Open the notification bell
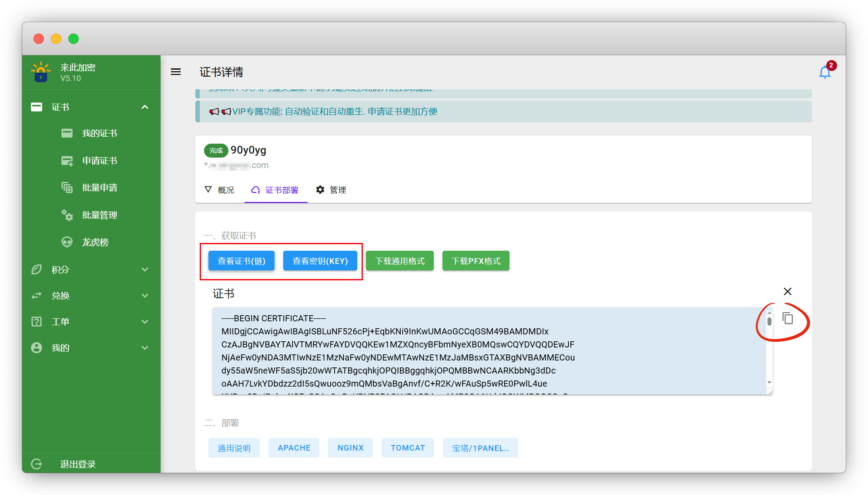868x495 pixels. tap(824, 72)
